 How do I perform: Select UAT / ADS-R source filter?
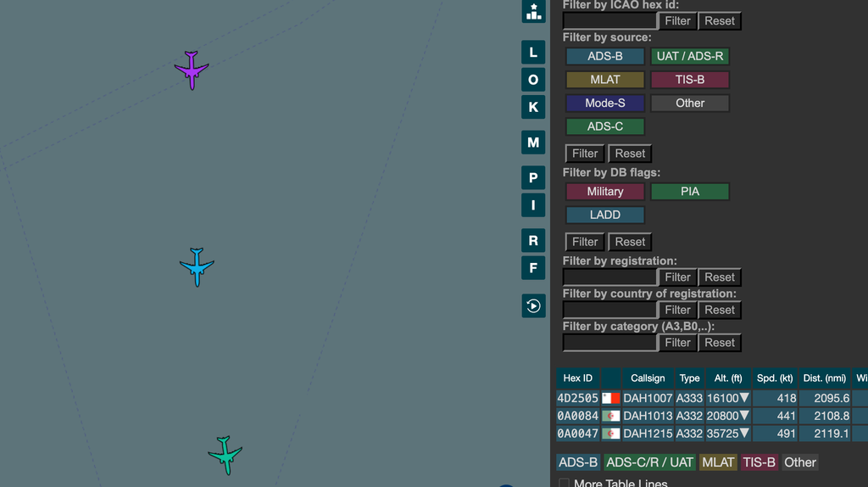point(690,56)
